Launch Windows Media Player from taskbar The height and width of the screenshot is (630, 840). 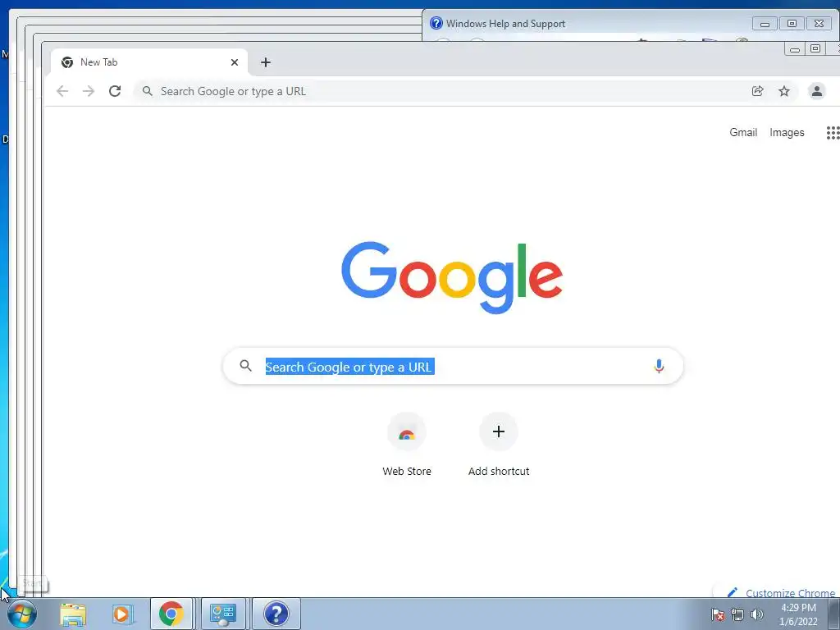coord(122,614)
